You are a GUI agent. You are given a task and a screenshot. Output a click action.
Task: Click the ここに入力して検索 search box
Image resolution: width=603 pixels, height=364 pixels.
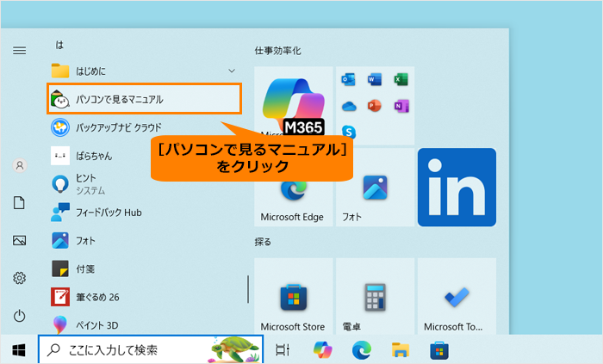151,349
